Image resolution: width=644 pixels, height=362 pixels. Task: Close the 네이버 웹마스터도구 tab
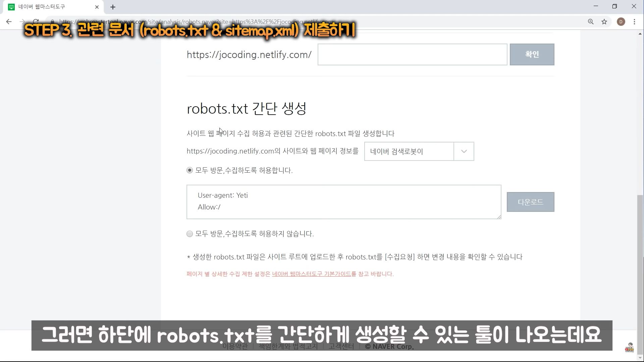tap(97, 7)
